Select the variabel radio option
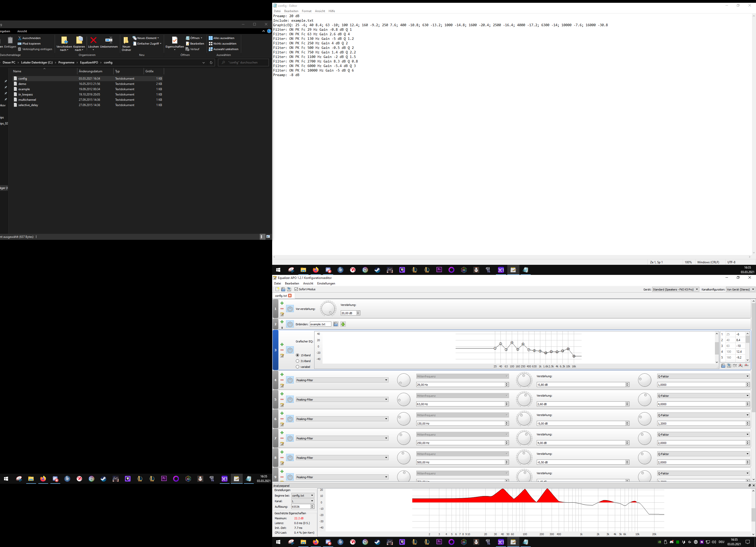 point(298,367)
